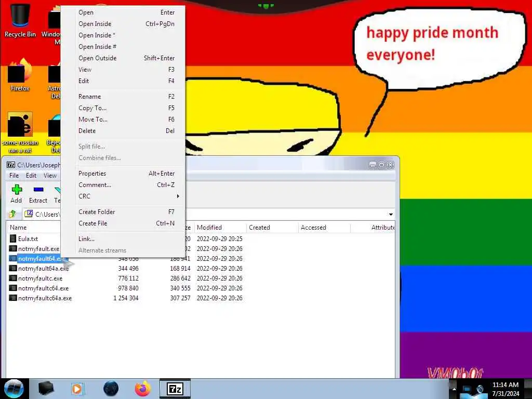Click Windows Start orb button
This screenshot has width=532, height=399.
[x=14, y=389]
